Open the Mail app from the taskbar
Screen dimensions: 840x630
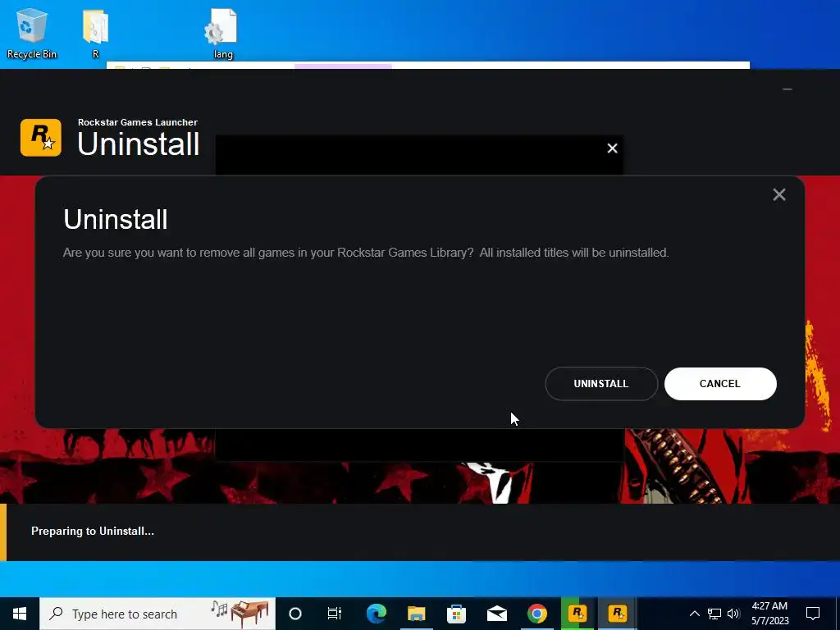[x=496, y=614]
